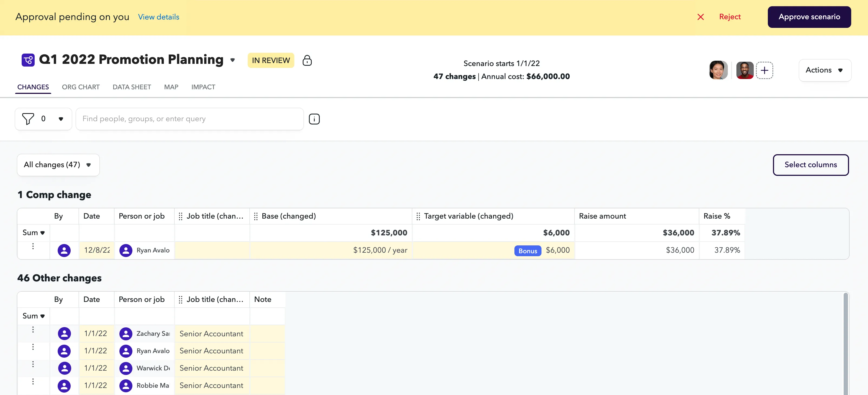Click the $36,000 raise amount in Ryan Avalo row
The height and width of the screenshot is (395, 868).
[637, 250]
